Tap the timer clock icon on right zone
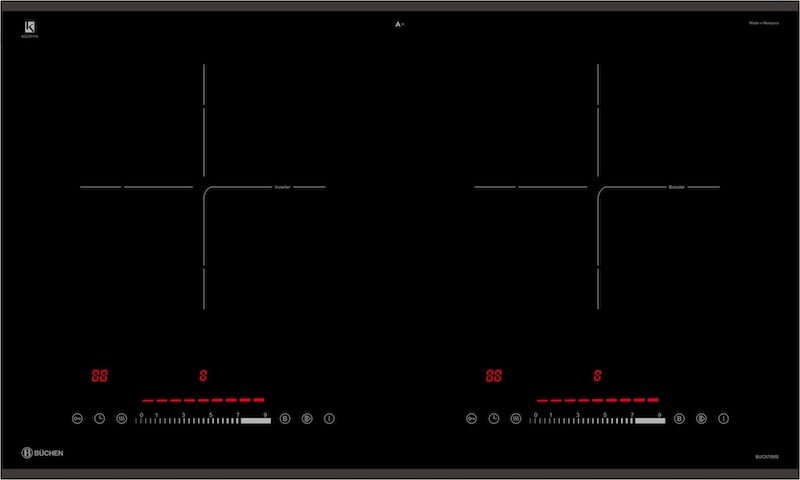Viewport: 800px width, 480px height. pos(494,418)
